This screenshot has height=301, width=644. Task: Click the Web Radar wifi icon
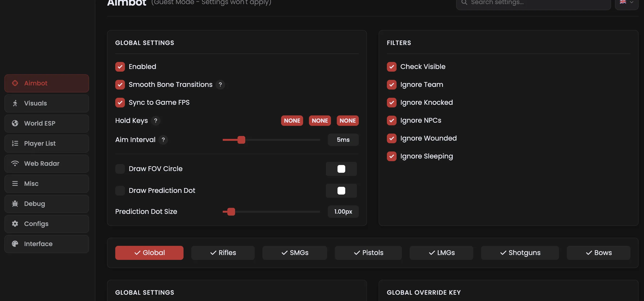(15, 163)
